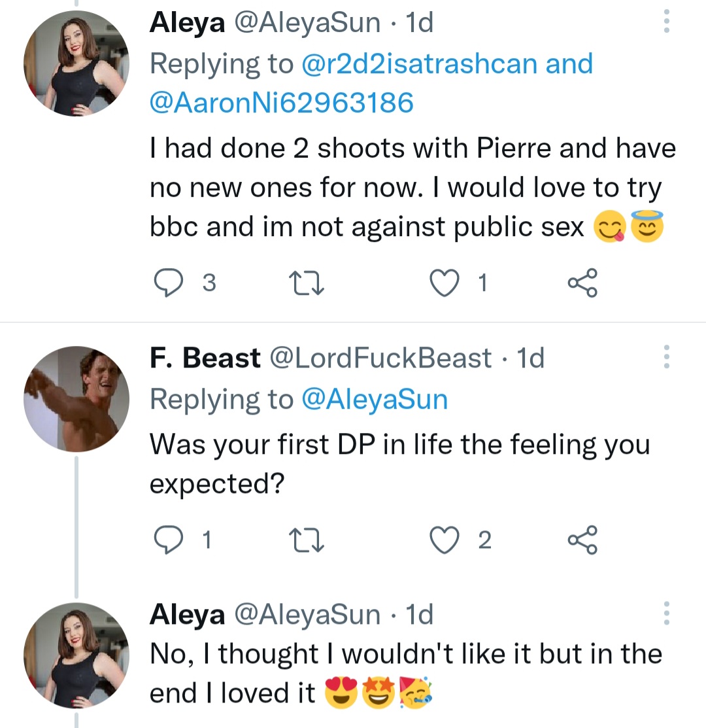Share Aleya's tweet about shoots with Pierre

point(582,283)
